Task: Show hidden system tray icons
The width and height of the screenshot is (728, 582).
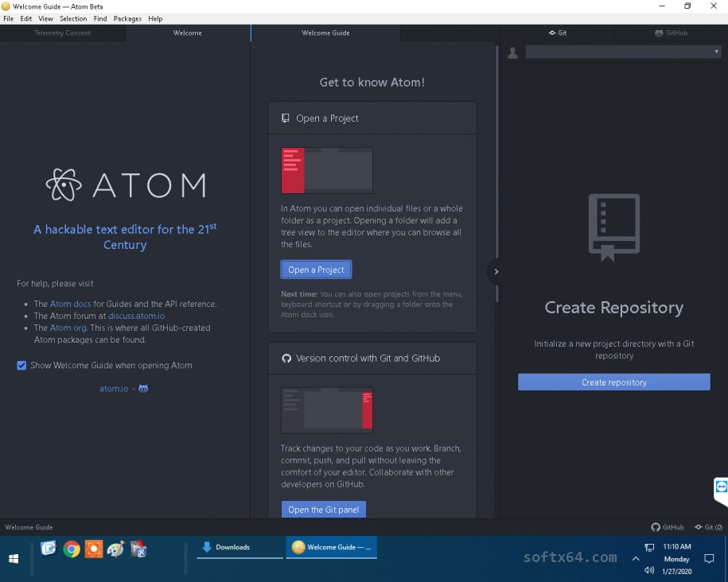Action: click(x=636, y=559)
